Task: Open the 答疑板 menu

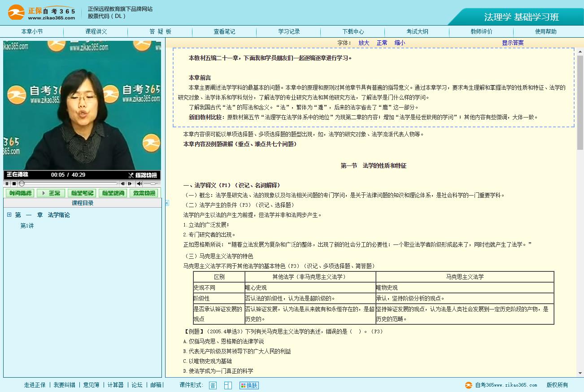Action: click(160, 32)
